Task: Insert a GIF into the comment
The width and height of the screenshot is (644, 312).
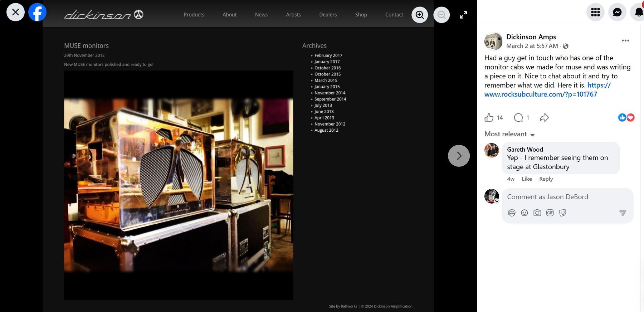Action: tap(550, 213)
